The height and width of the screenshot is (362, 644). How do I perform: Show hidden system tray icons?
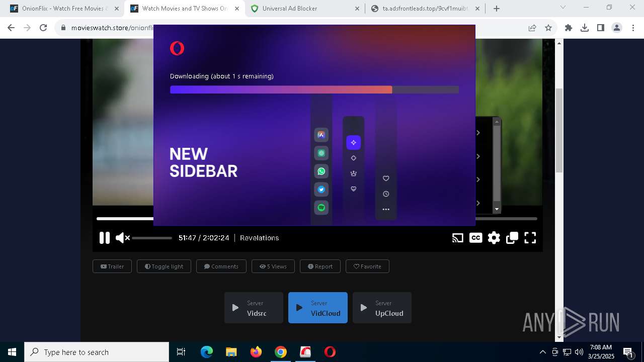click(x=542, y=352)
